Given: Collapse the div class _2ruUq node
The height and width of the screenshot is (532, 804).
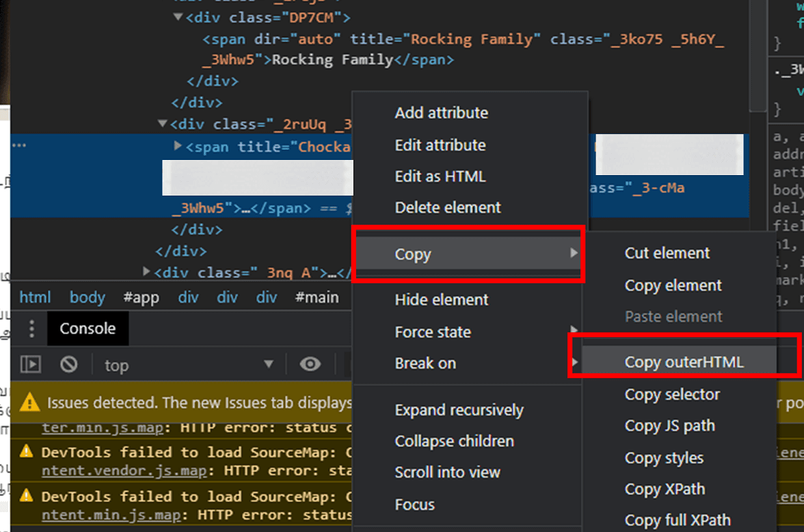Looking at the screenshot, I should (162, 123).
